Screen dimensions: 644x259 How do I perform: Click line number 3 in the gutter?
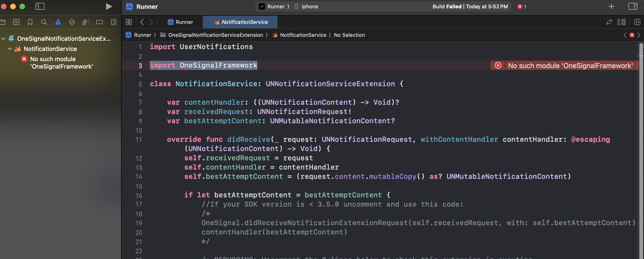tap(140, 66)
